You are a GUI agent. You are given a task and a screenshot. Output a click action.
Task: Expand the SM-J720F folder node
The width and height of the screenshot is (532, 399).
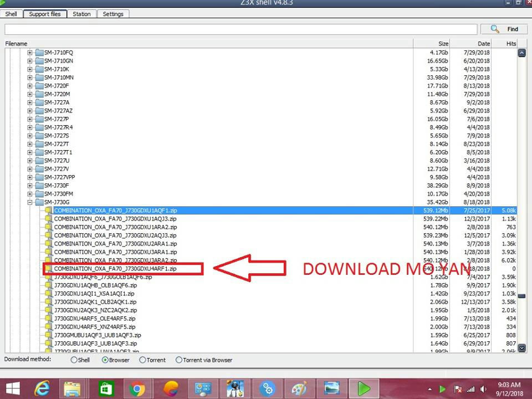[30, 86]
